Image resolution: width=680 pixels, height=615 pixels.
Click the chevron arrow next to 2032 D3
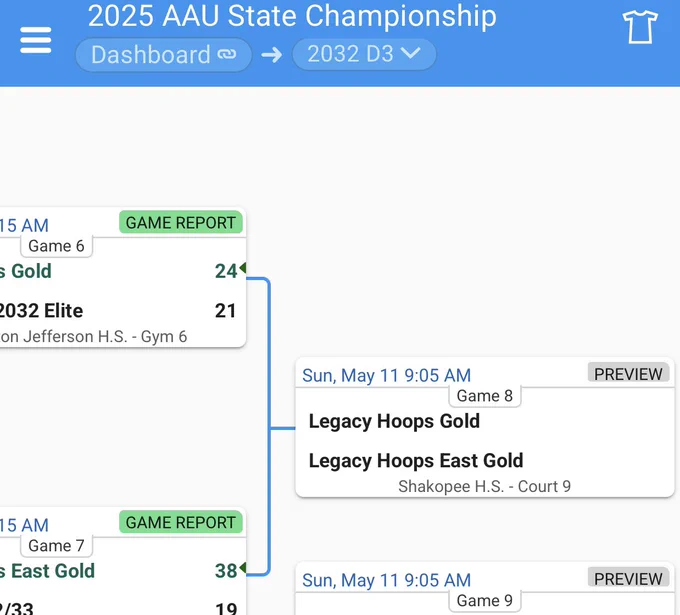410,53
